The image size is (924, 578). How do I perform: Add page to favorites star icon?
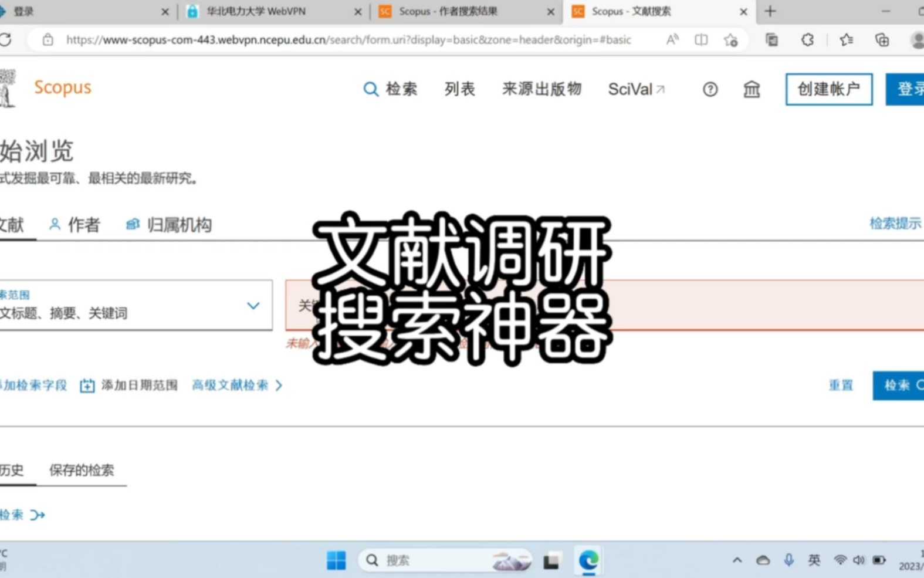click(x=730, y=40)
